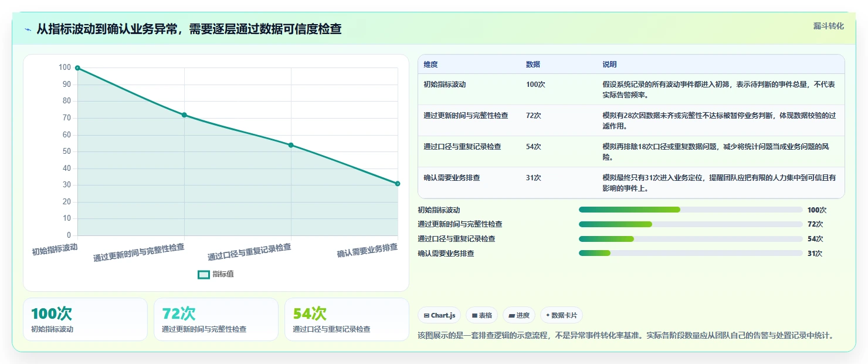Image resolution: width=868 pixels, height=364 pixels.
Task: Click the large 54次 stat card
Action: click(x=347, y=319)
